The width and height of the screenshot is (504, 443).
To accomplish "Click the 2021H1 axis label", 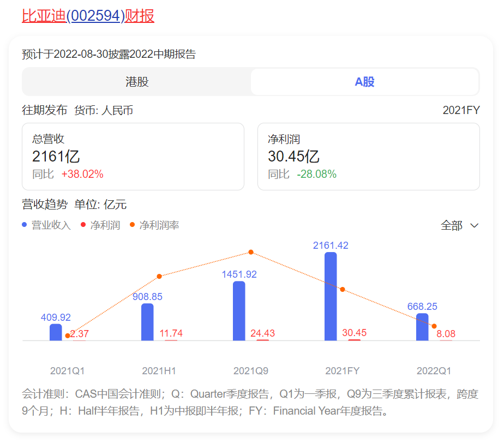I will (159, 370).
